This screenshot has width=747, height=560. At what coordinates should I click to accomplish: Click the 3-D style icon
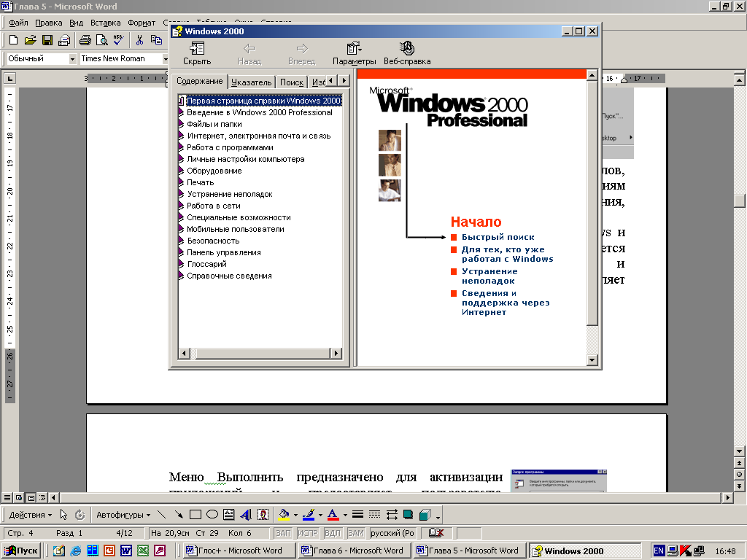click(425, 514)
